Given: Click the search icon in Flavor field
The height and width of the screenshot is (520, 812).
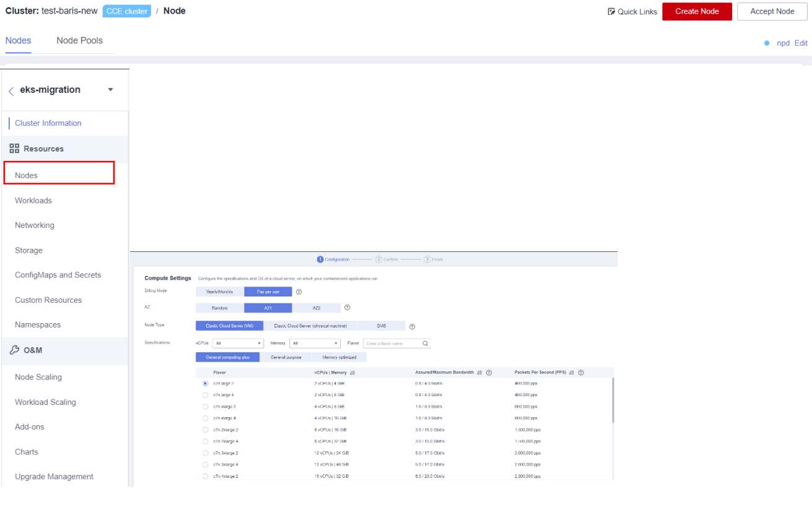Looking at the screenshot, I should point(425,344).
